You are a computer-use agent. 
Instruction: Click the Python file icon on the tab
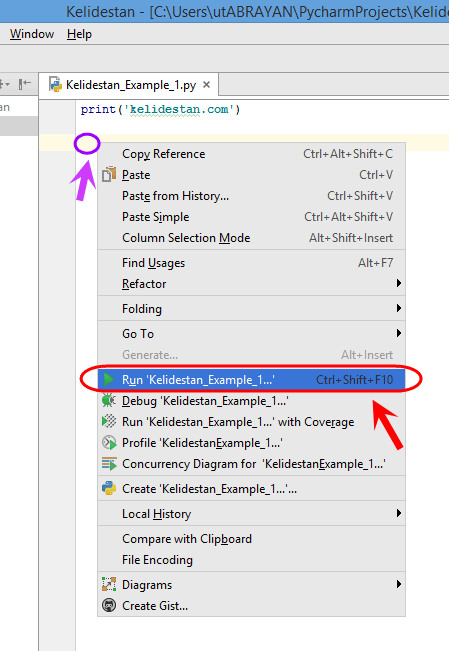[55, 85]
